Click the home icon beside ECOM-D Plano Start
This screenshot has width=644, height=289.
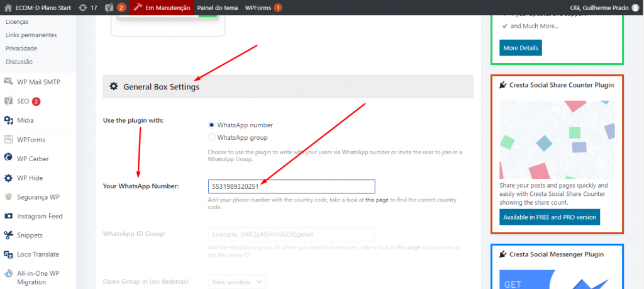[8, 8]
